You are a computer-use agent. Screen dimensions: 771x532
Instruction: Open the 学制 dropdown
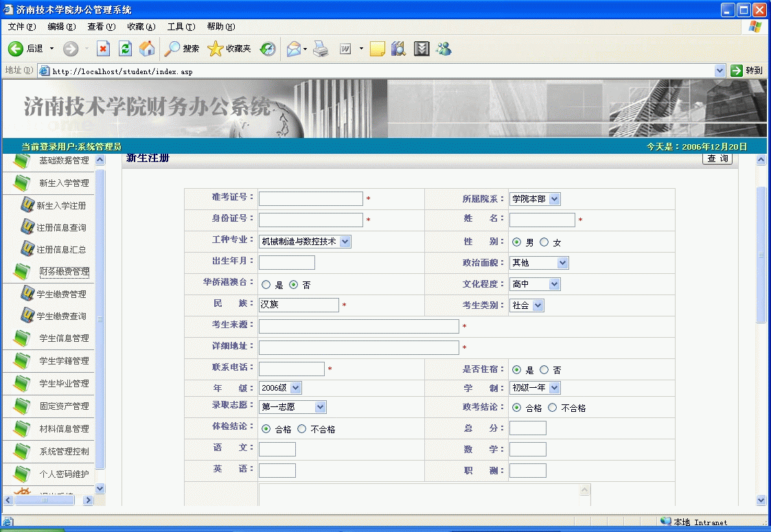pos(535,387)
